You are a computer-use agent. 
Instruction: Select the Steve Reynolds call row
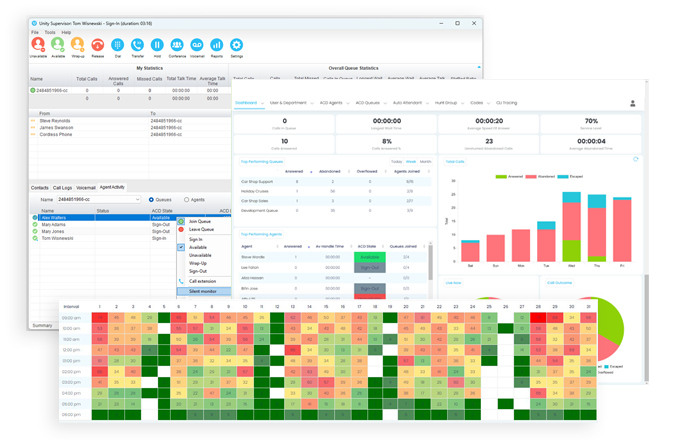pyautogui.click(x=130, y=121)
